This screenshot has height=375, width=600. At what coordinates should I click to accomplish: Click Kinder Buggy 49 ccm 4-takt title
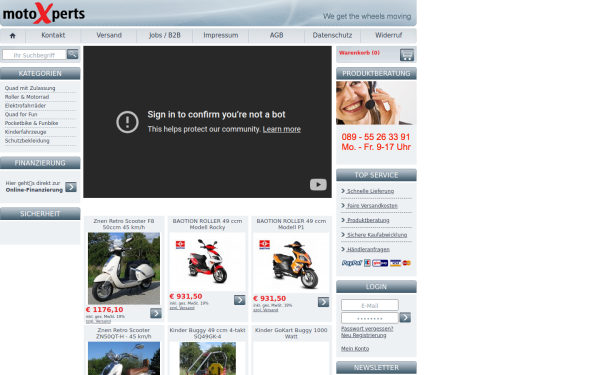[x=207, y=333]
